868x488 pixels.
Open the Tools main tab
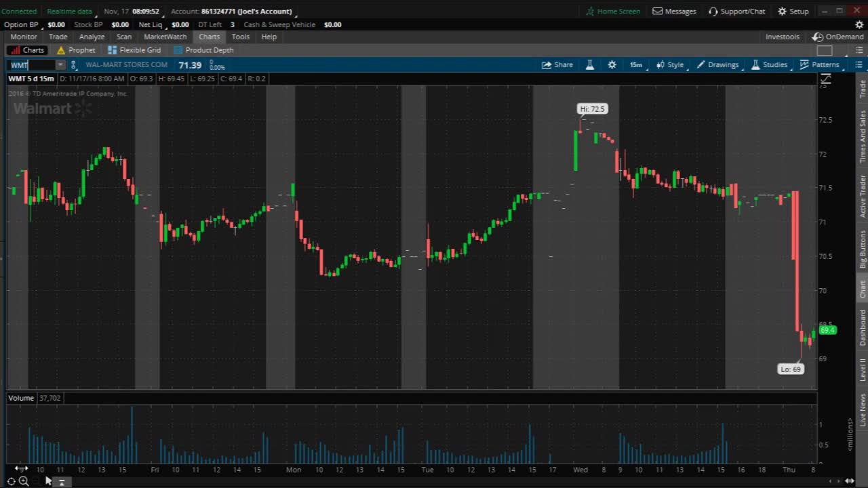(x=241, y=37)
